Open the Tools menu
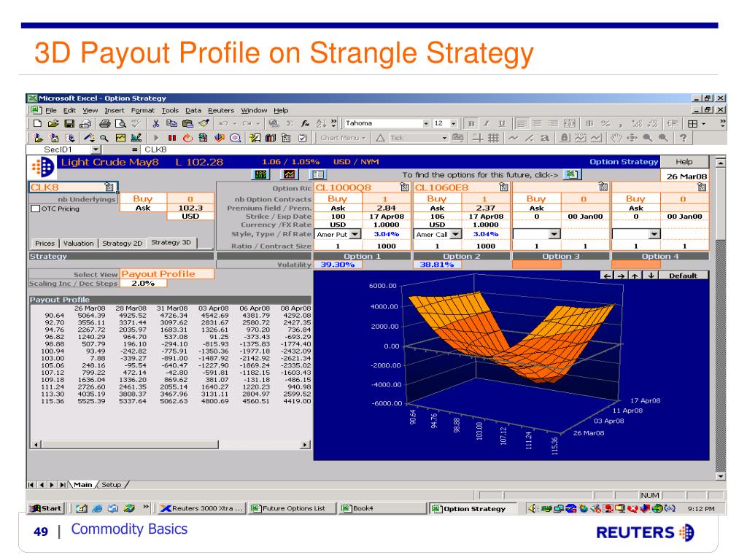The height and width of the screenshot is (560, 747). pyautogui.click(x=170, y=111)
